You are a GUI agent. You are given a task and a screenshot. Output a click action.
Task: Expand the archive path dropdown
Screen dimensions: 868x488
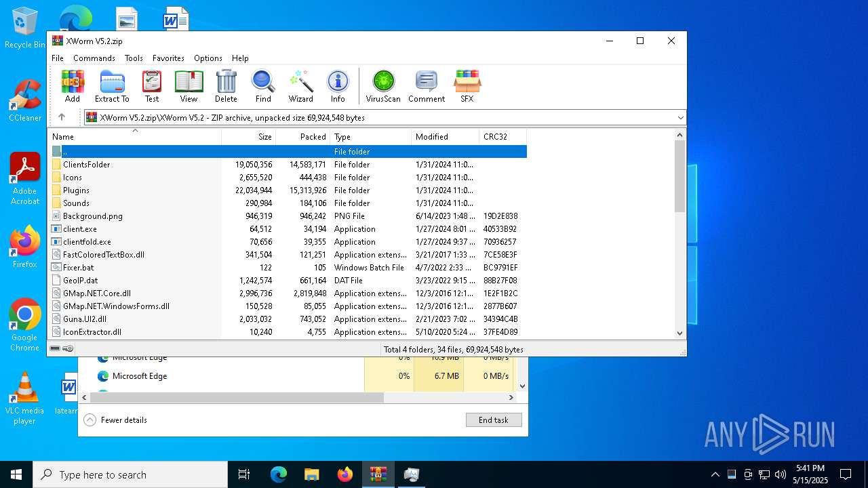tap(680, 118)
